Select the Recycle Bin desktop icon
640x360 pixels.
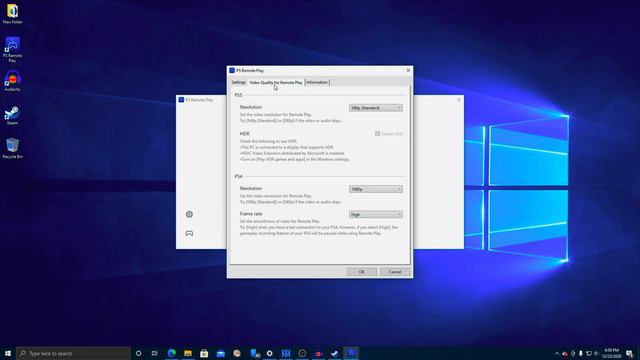click(12, 148)
